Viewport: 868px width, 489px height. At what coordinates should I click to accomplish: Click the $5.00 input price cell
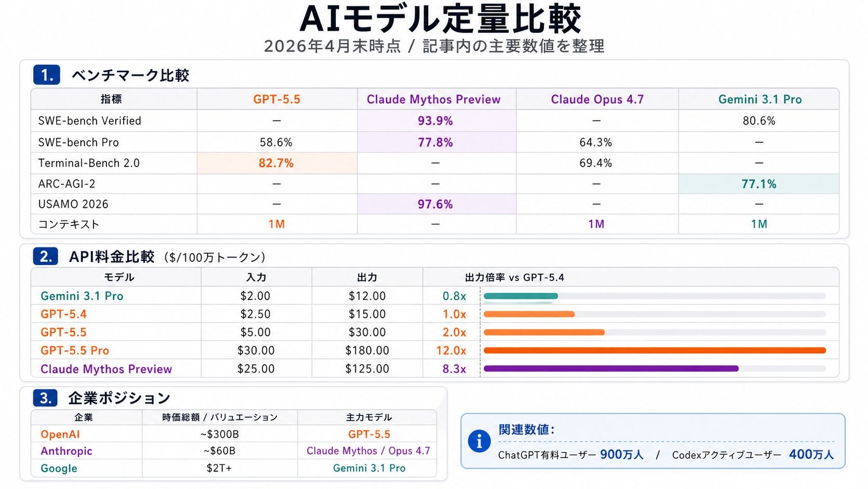[x=255, y=332]
